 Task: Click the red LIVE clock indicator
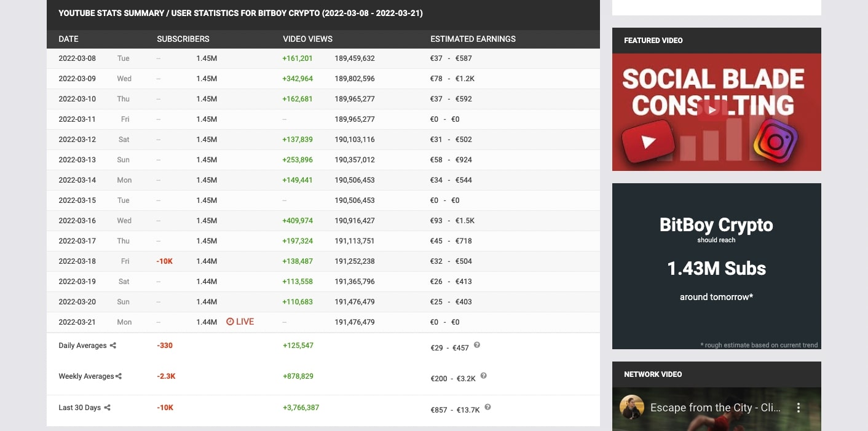240,322
